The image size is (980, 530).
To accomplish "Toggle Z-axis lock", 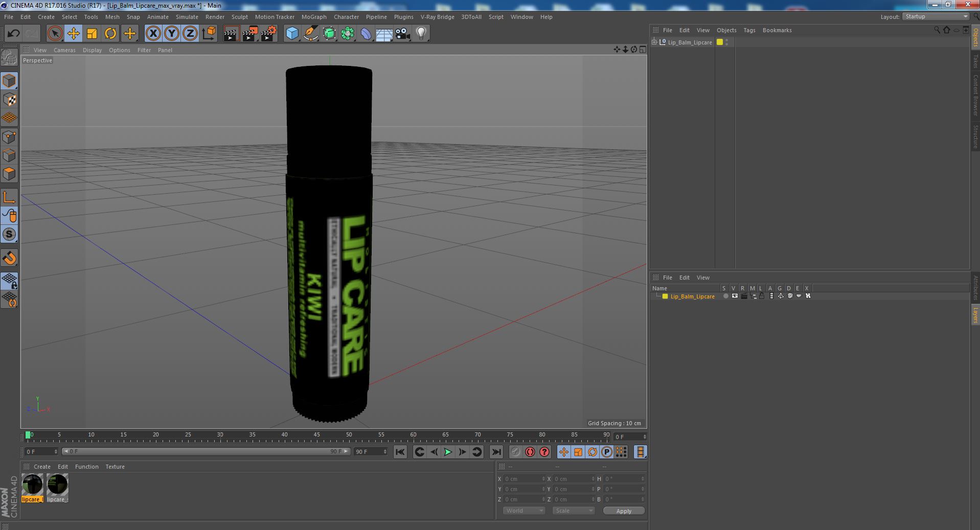I will [x=190, y=34].
